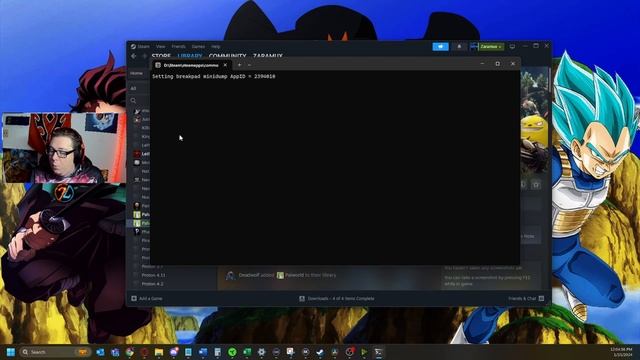Screen dimensions: 640x360
Task: Click the library search magnifier icon
Action: (133, 100)
